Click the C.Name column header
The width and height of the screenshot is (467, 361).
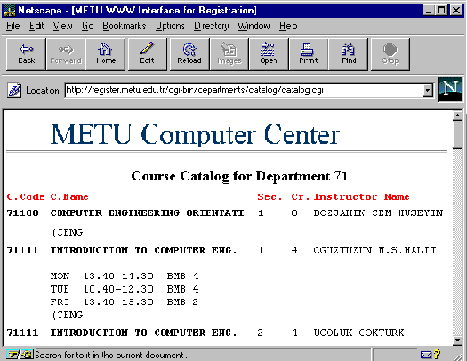tap(69, 197)
